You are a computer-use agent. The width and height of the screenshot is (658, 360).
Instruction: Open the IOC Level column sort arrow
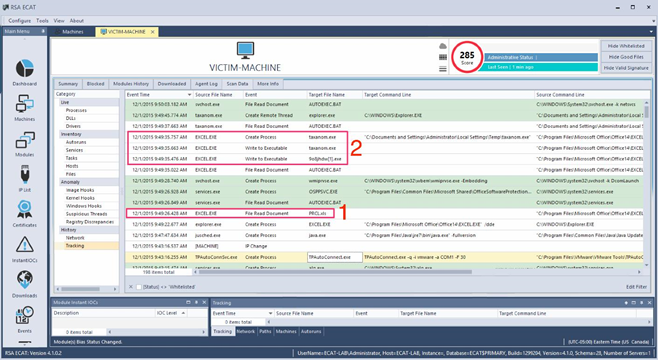pos(183,313)
